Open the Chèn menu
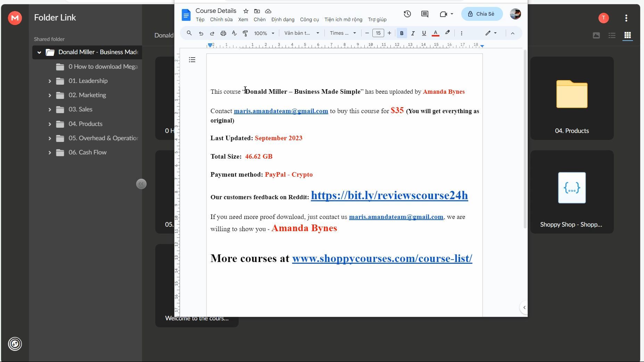This screenshot has height=362, width=644. [259, 20]
